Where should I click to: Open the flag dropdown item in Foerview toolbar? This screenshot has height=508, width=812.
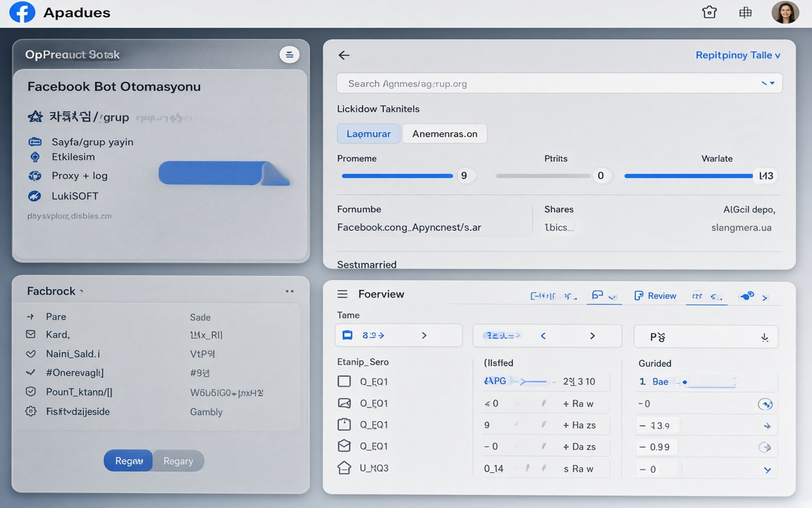point(604,296)
